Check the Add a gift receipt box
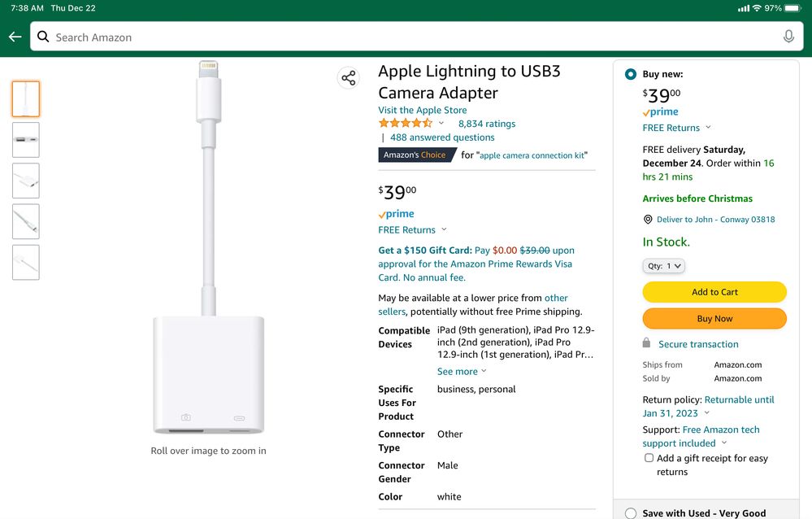812x519 pixels. [649, 458]
